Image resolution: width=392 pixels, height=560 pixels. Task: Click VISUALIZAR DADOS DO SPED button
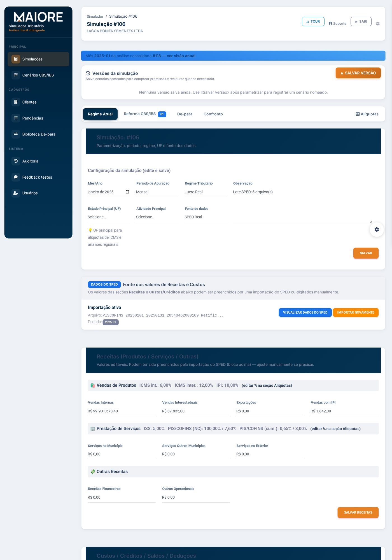click(305, 312)
